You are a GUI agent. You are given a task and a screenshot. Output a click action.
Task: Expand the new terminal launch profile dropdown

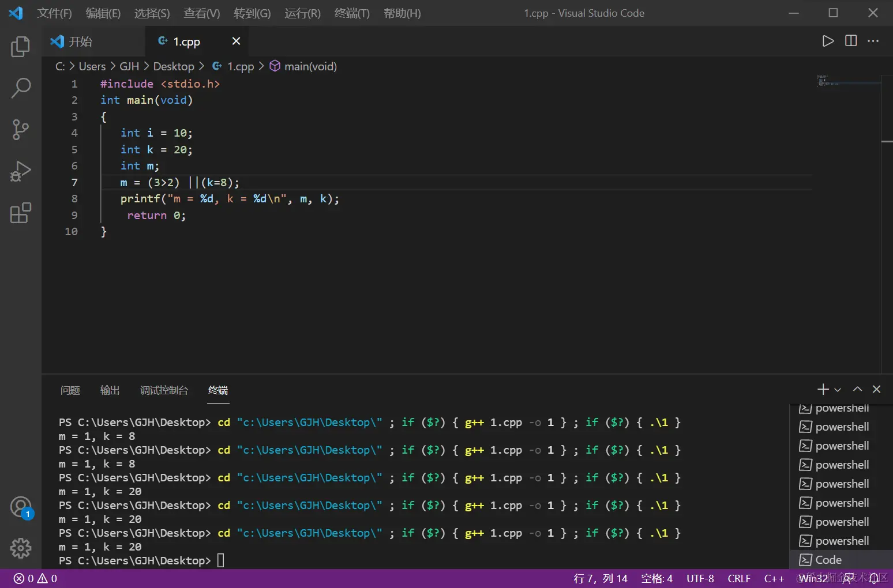[x=838, y=390]
